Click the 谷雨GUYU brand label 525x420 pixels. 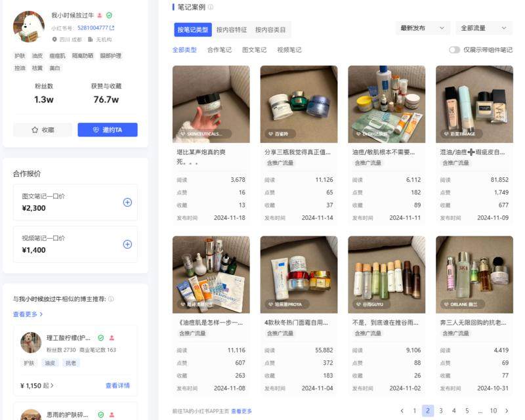point(372,304)
